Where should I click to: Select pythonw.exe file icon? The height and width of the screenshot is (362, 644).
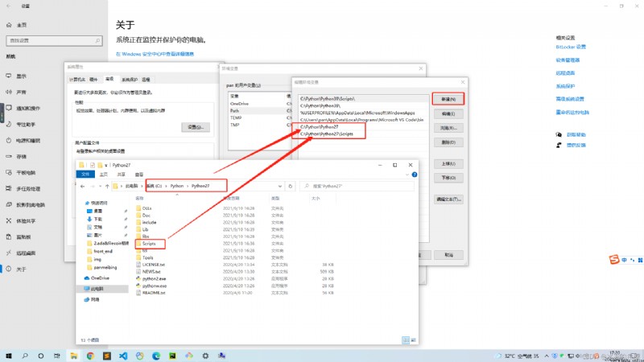point(138,286)
